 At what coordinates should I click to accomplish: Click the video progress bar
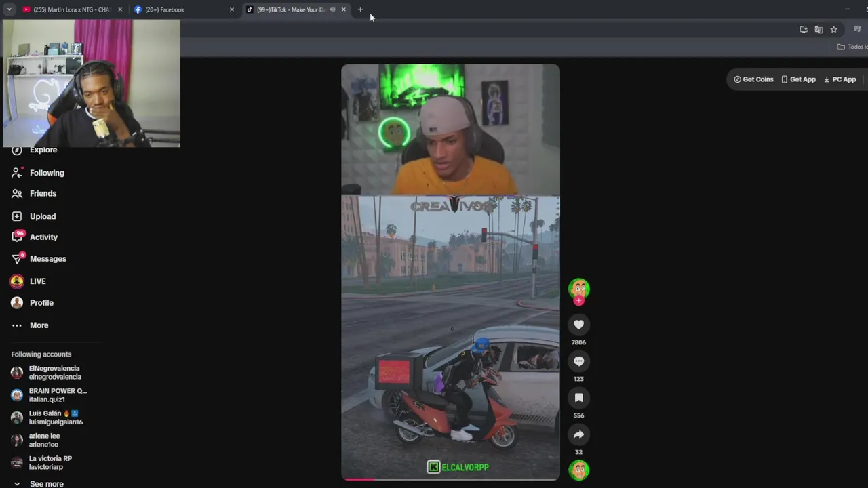[450, 479]
